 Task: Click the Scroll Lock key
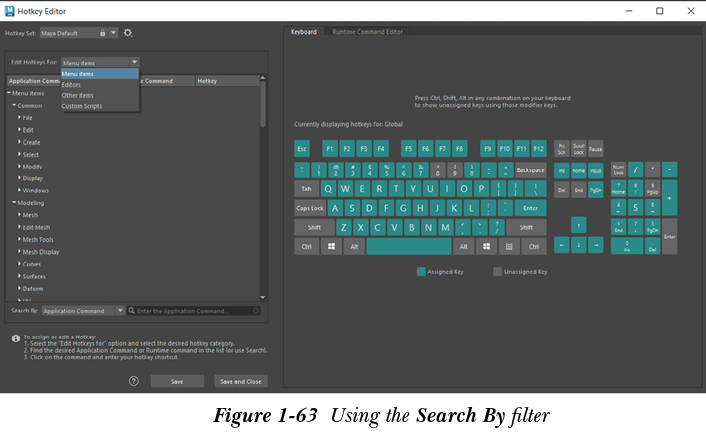[579, 148]
